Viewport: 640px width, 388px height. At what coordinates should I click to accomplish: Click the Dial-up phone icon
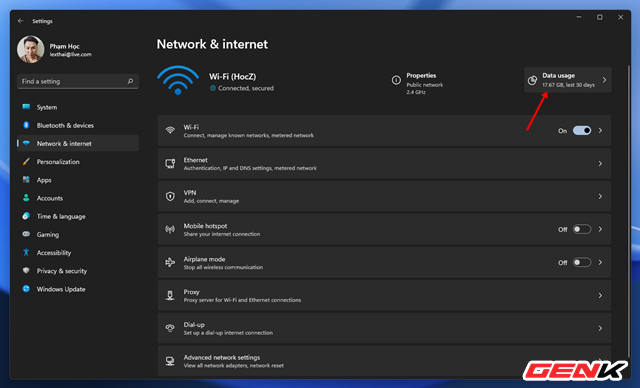[x=170, y=328]
